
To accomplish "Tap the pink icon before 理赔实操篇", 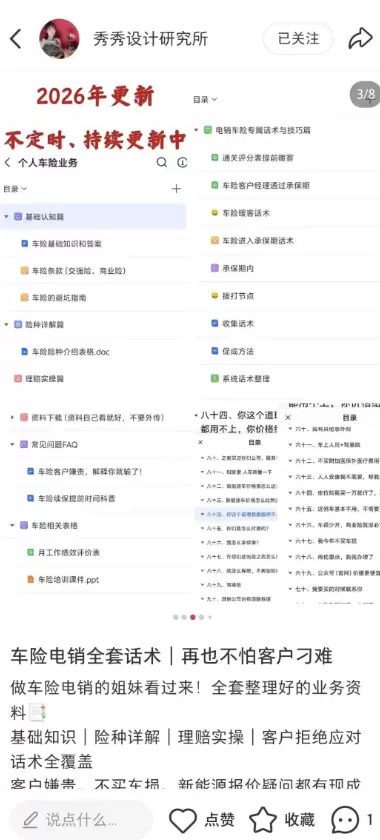I will coord(18,379).
